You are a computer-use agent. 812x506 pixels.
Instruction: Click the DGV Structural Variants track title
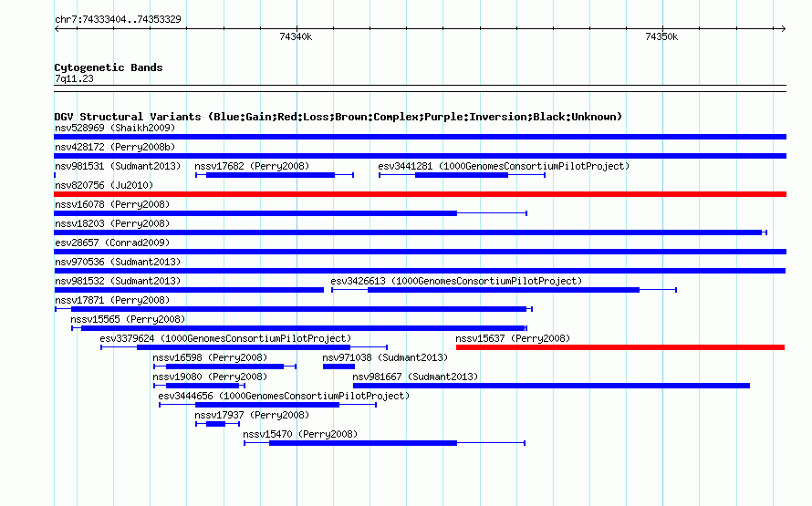pyautogui.click(x=338, y=117)
